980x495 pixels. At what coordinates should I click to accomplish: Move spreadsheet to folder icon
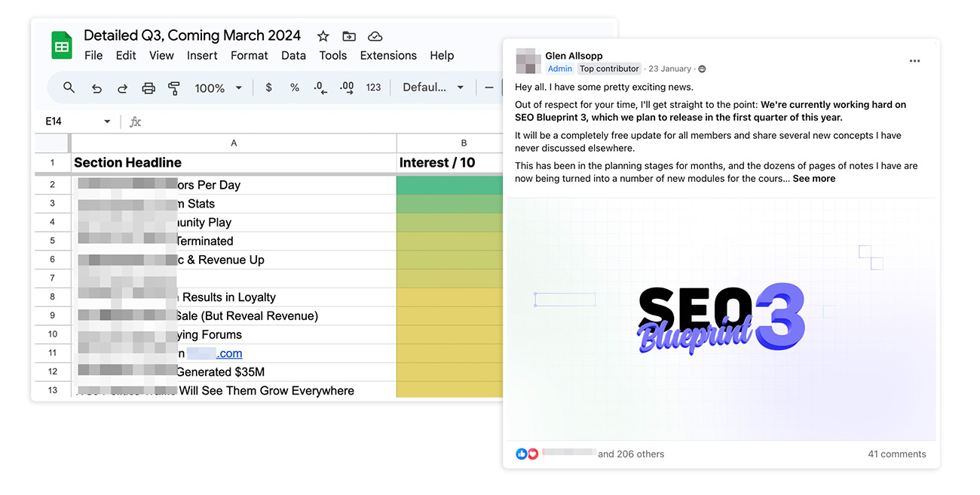pyautogui.click(x=349, y=36)
